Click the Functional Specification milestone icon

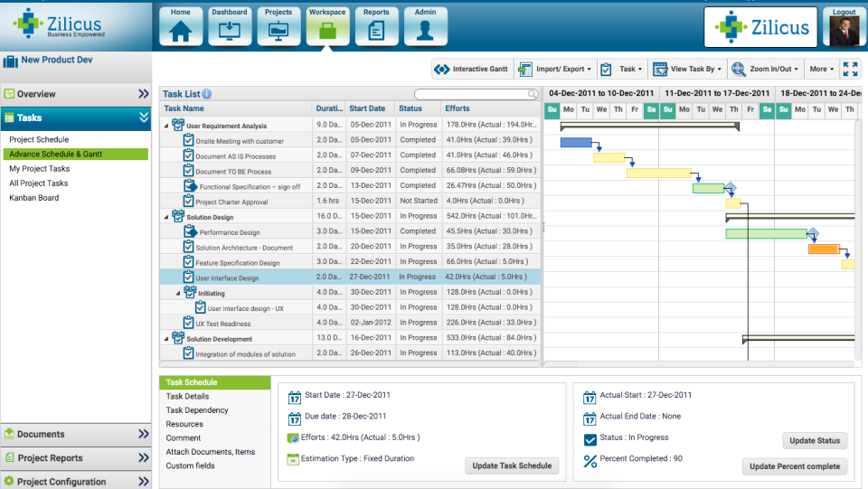191,185
